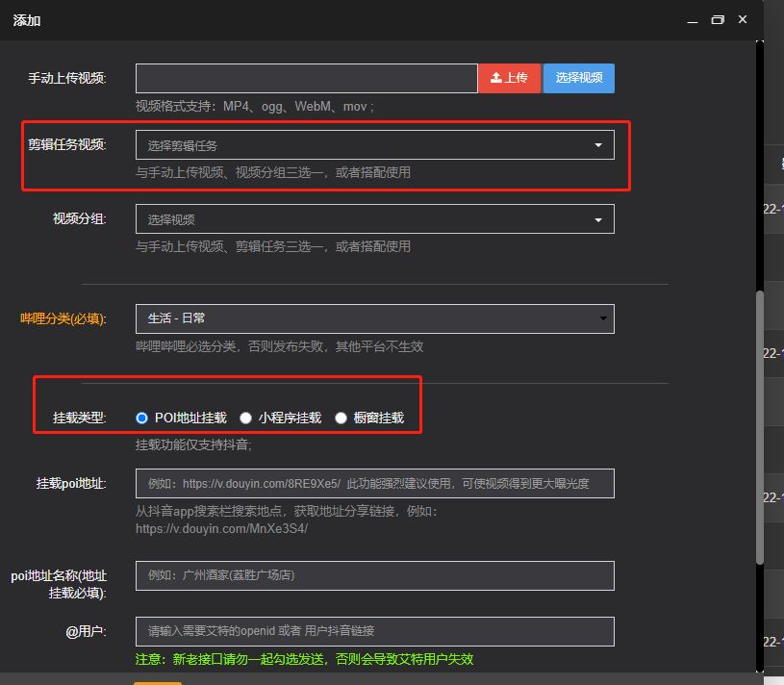The image size is (784, 685).
Task: Click the 手动上传视频 input field
Action: [306, 78]
